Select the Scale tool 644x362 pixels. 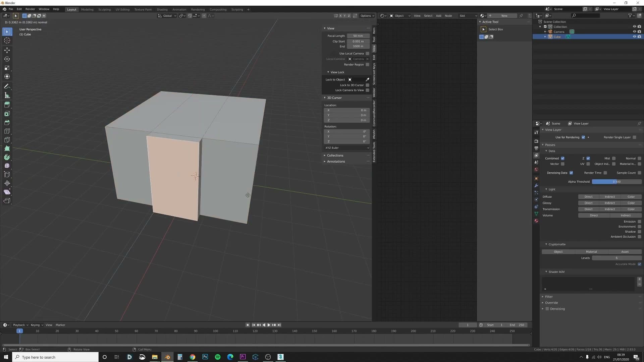(7, 68)
